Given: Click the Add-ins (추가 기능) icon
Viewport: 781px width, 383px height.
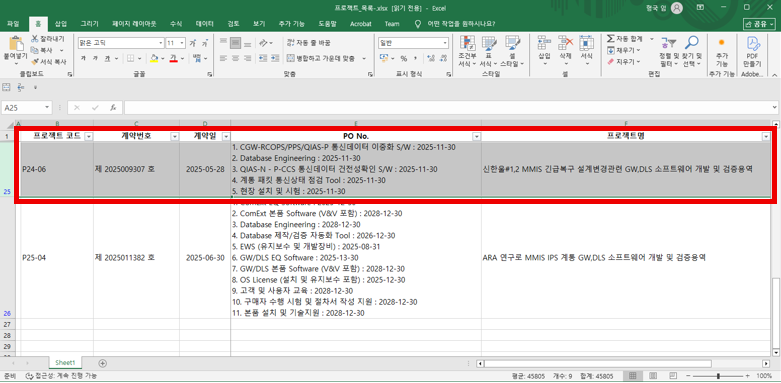Looking at the screenshot, I should click(722, 43).
